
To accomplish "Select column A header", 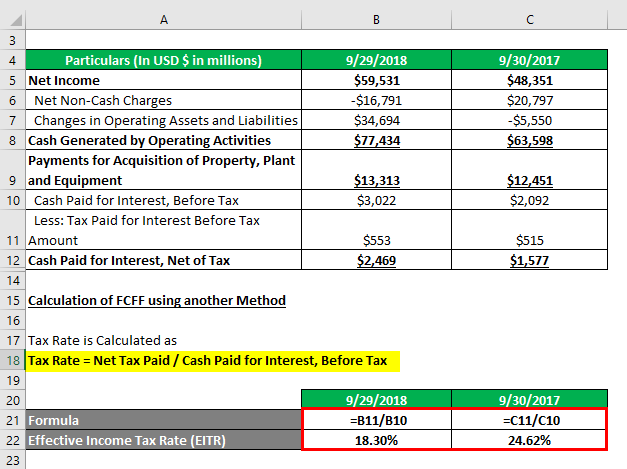I will 164,20.
